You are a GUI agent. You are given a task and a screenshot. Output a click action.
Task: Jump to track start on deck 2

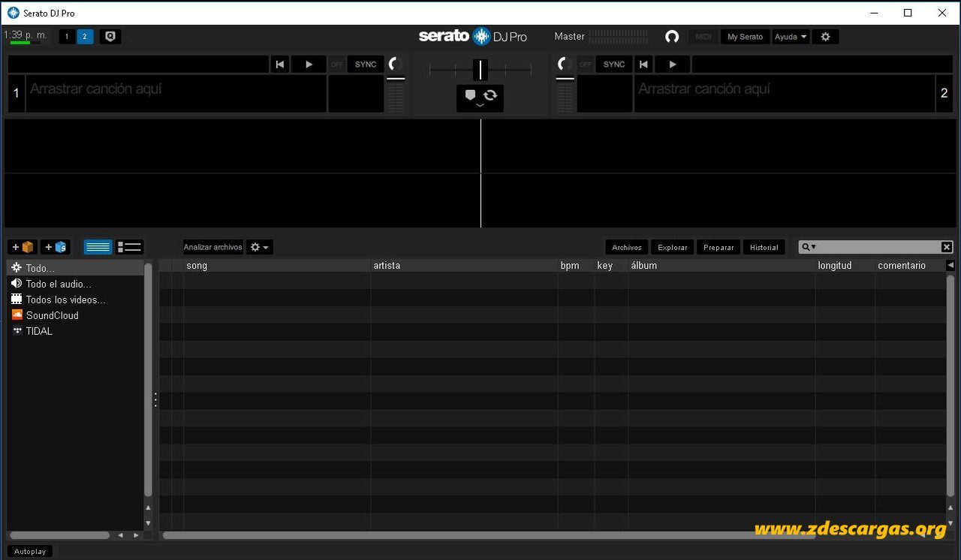[x=643, y=65]
